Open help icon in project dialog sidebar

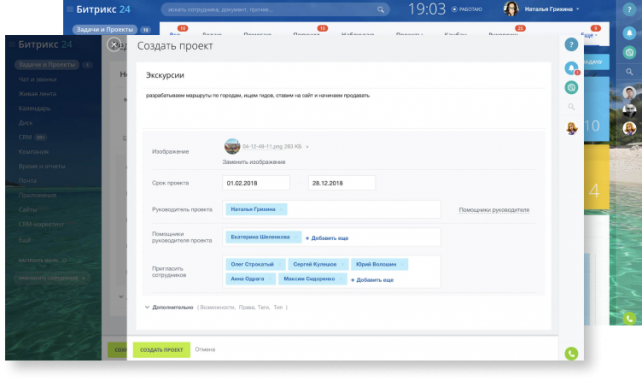pos(571,44)
